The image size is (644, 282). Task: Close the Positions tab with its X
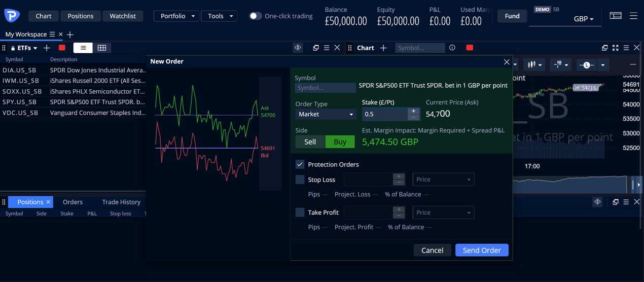click(x=48, y=202)
